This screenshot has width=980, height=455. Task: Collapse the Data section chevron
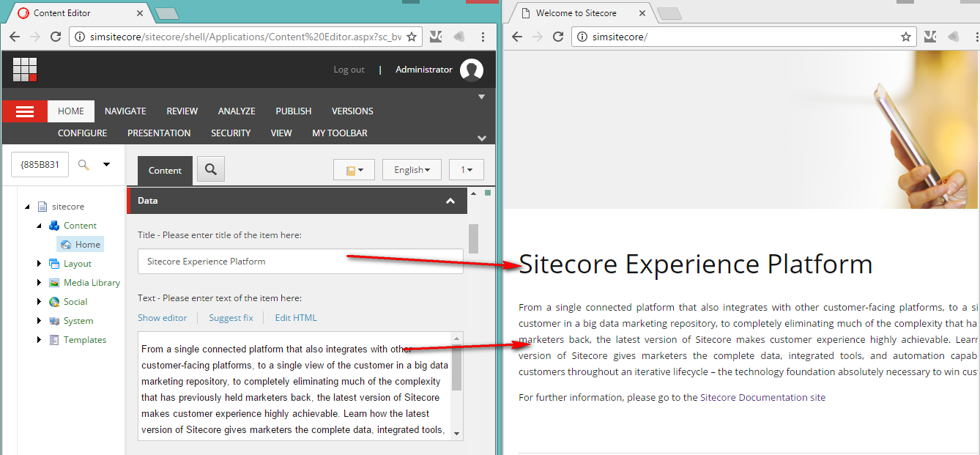pos(450,201)
